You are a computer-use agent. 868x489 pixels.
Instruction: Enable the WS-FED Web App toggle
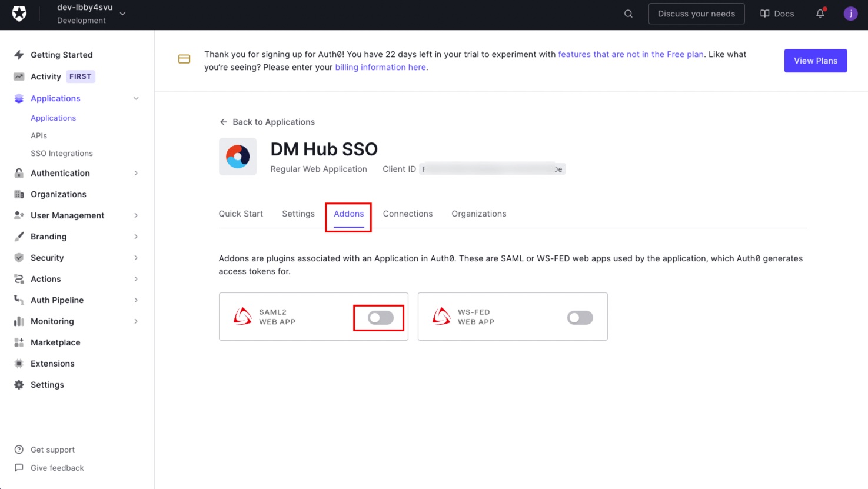pos(580,318)
